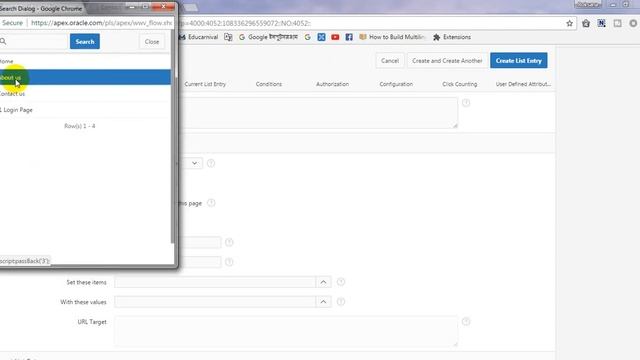Open the Facebook bookmark icon
Image resolution: width=640 pixels, height=360 pixels.
coord(349,37)
